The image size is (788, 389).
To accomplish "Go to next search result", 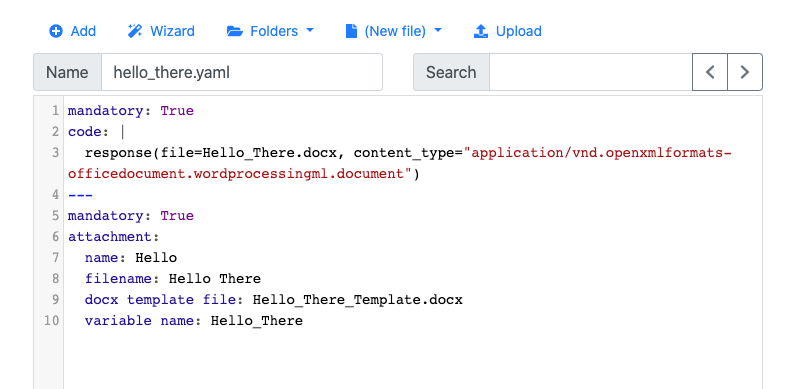I will point(745,72).
